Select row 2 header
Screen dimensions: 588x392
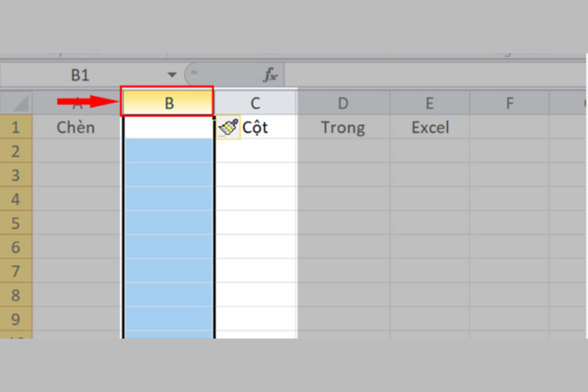pos(16,151)
